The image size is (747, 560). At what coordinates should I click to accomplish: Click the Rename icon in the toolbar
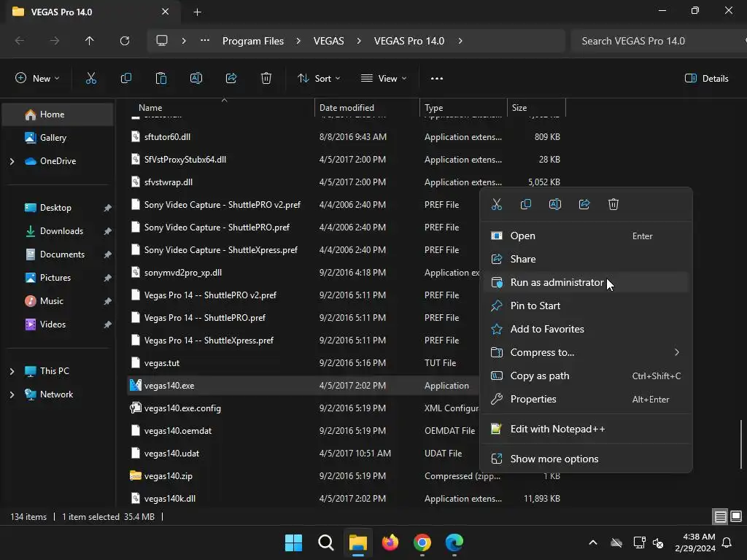click(x=196, y=79)
